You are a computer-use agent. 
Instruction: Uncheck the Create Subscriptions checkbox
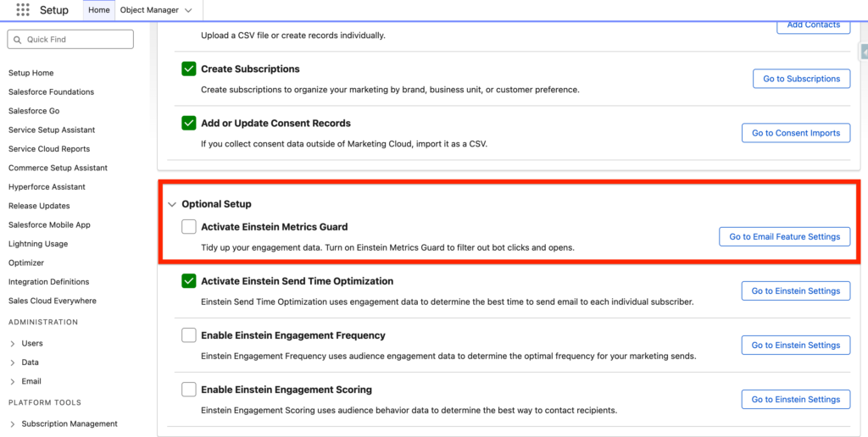189,69
